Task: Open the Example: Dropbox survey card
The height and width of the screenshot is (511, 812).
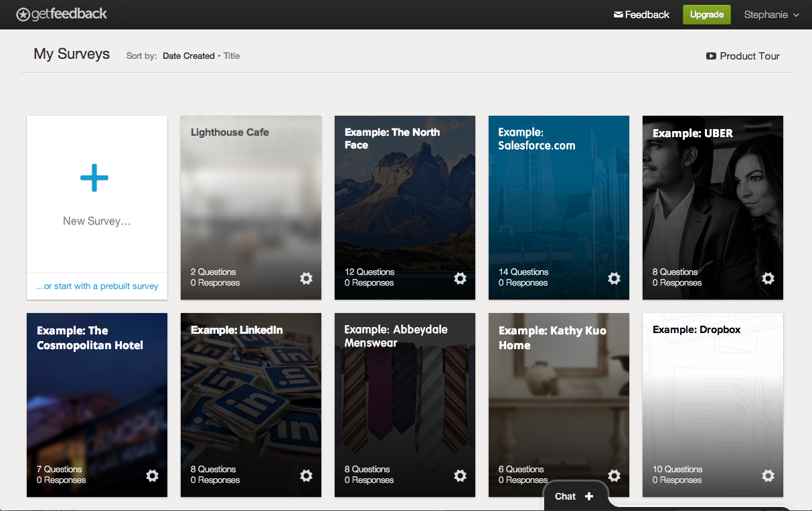Action: (713, 405)
